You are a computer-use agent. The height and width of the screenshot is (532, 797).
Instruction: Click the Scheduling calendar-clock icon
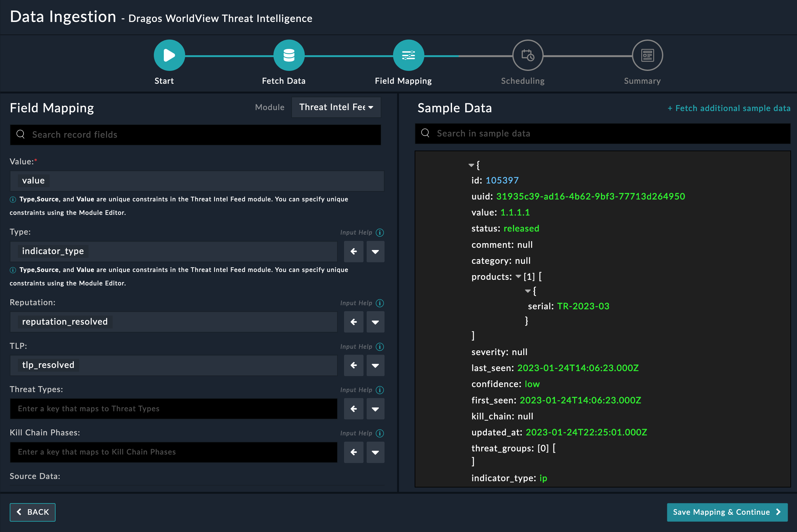[528, 55]
